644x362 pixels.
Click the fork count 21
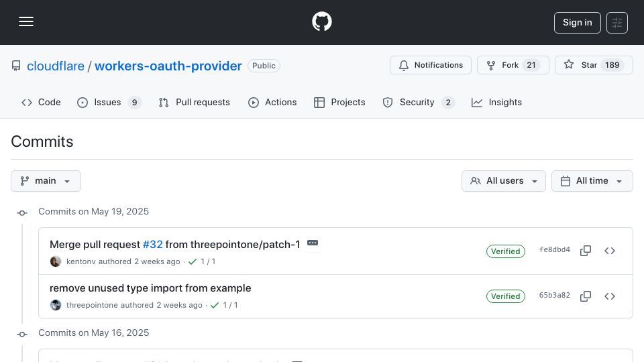(531, 65)
